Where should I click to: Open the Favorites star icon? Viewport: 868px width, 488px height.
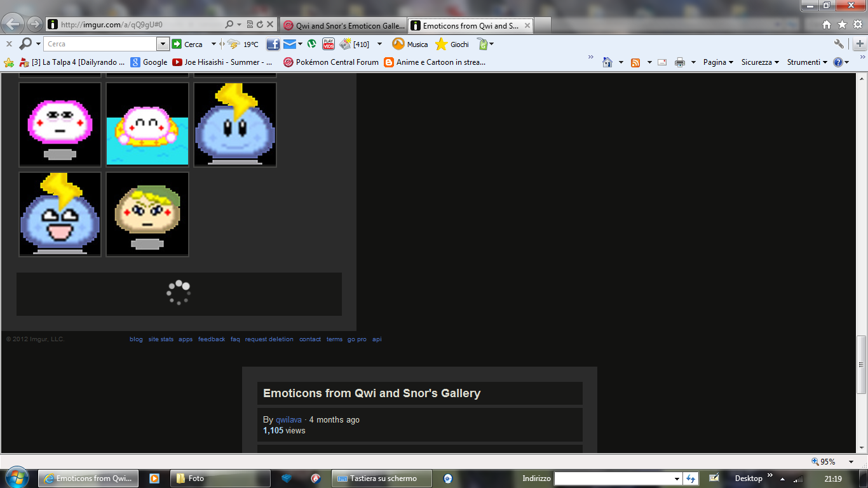(x=842, y=25)
